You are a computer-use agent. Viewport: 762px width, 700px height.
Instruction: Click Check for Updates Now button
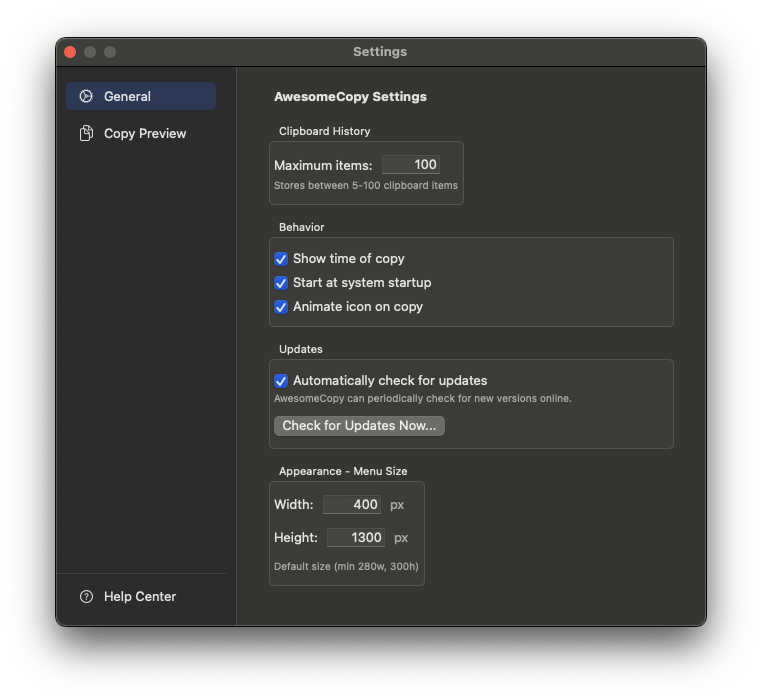(x=359, y=425)
